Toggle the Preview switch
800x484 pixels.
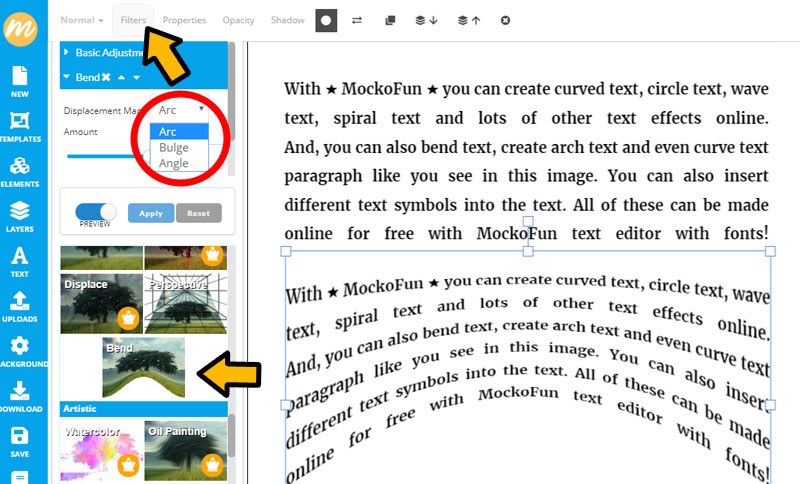tap(95, 212)
